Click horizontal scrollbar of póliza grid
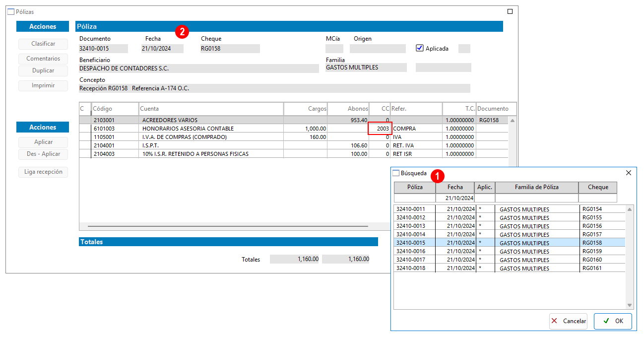The height and width of the screenshot is (337, 644). click(x=228, y=226)
